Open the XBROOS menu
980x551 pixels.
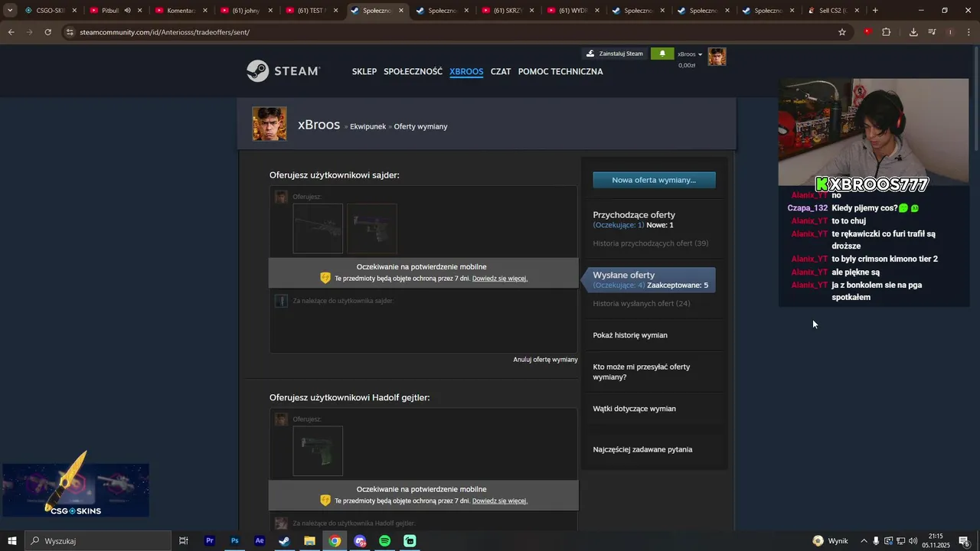[x=466, y=71]
